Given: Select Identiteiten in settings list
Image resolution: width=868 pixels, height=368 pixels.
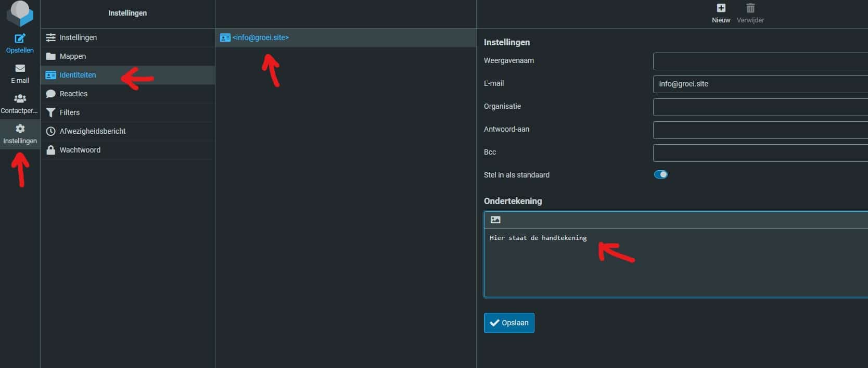Looking at the screenshot, I should click(78, 75).
